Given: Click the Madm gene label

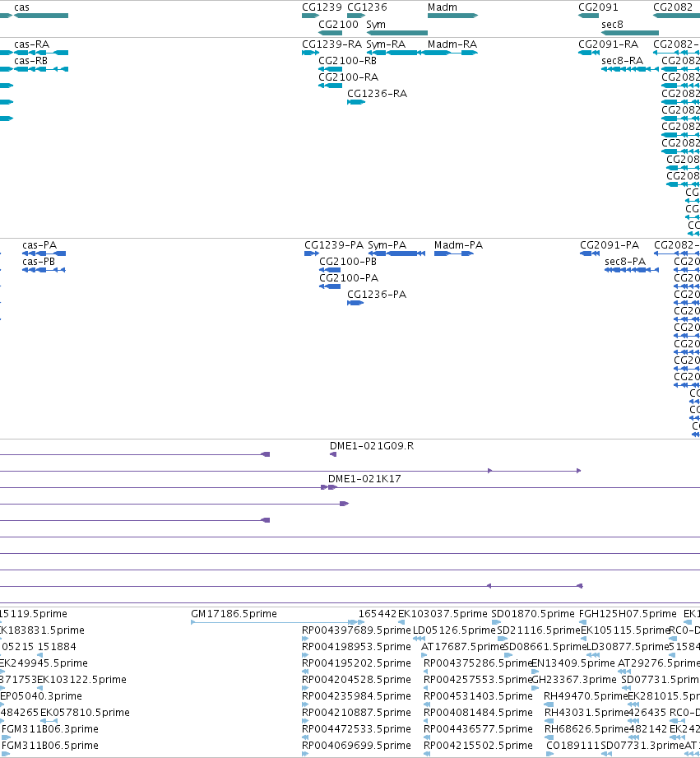Looking at the screenshot, I should coord(443,7).
